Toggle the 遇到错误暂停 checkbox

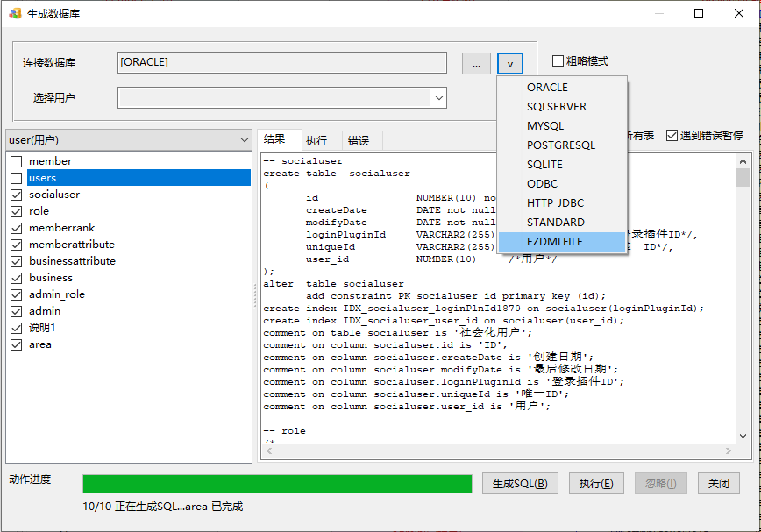point(672,135)
